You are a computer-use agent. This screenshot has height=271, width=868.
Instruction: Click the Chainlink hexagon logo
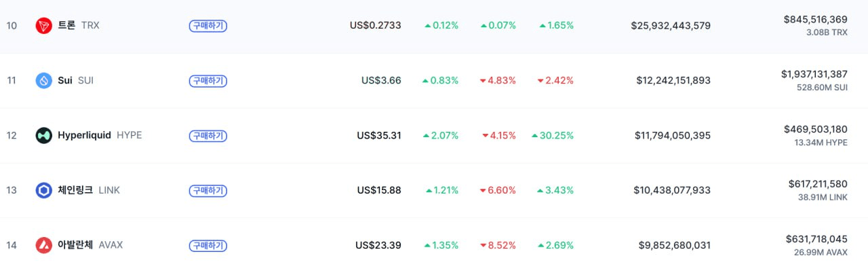click(44, 190)
